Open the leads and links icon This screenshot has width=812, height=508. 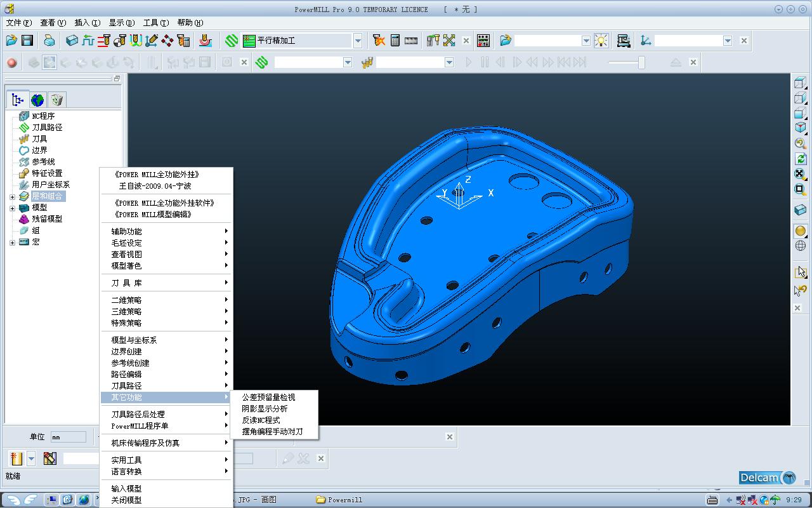tap(136, 41)
